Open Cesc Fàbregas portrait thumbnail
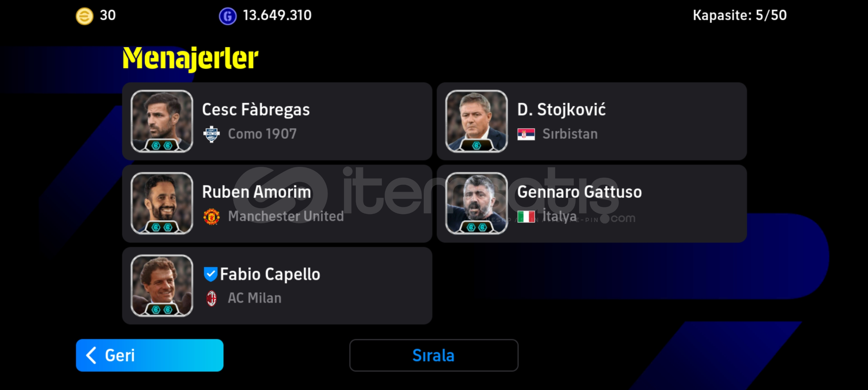Viewport: 868px width, 390px height. tap(162, 121)
